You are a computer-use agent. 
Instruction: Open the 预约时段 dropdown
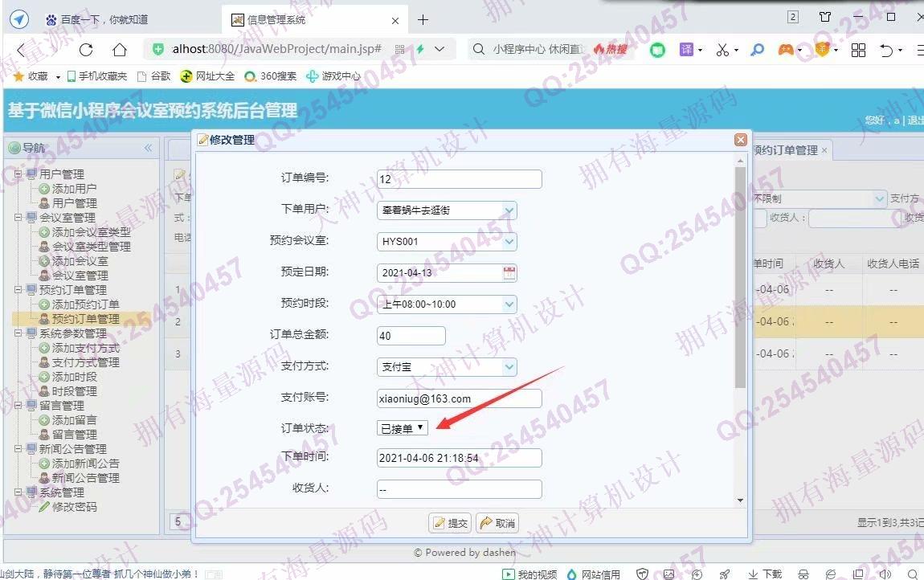509,304
